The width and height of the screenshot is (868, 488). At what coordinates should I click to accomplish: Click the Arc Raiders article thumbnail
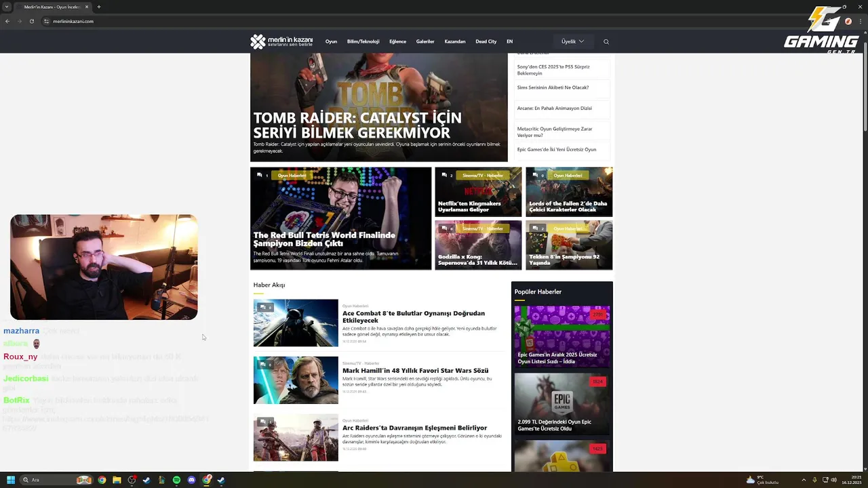[x=296, y=437]
